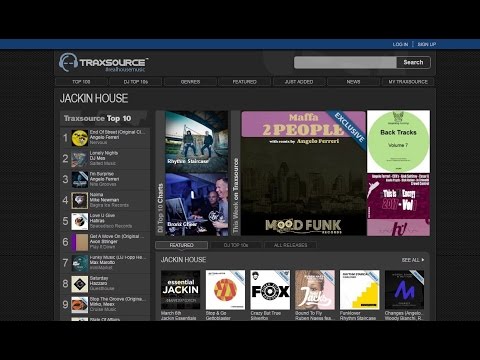This screenshot has width=480, height=360.
Task: Click the Crazy Bat Tree title text
Action: point(266,313)
